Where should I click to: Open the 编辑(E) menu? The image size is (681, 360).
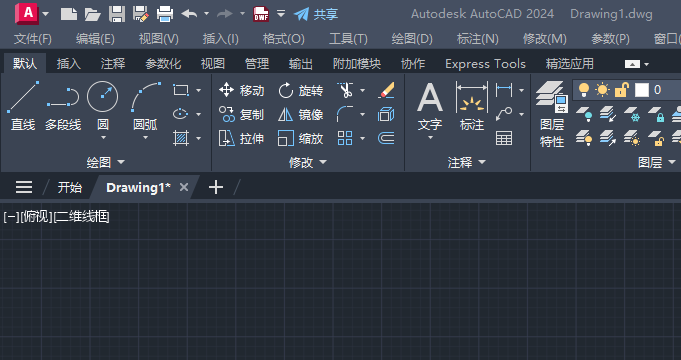pos(95,39)
